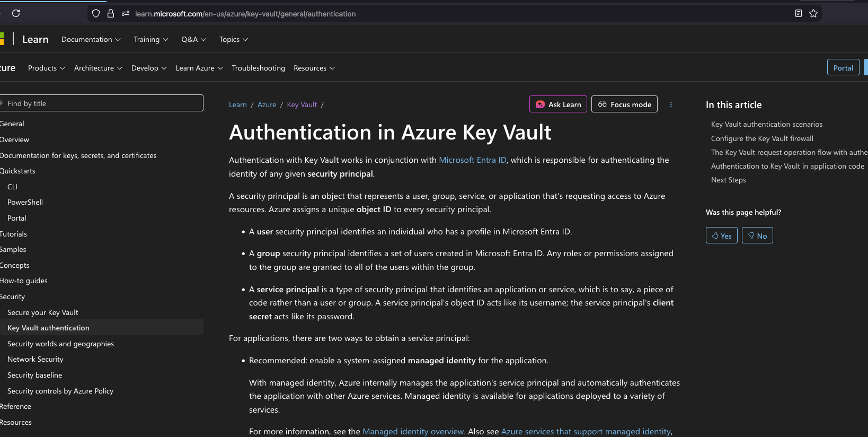Click the Azure breadcrumb link
The width and height of the screenshot is (868, 437).
pos(267,104)
